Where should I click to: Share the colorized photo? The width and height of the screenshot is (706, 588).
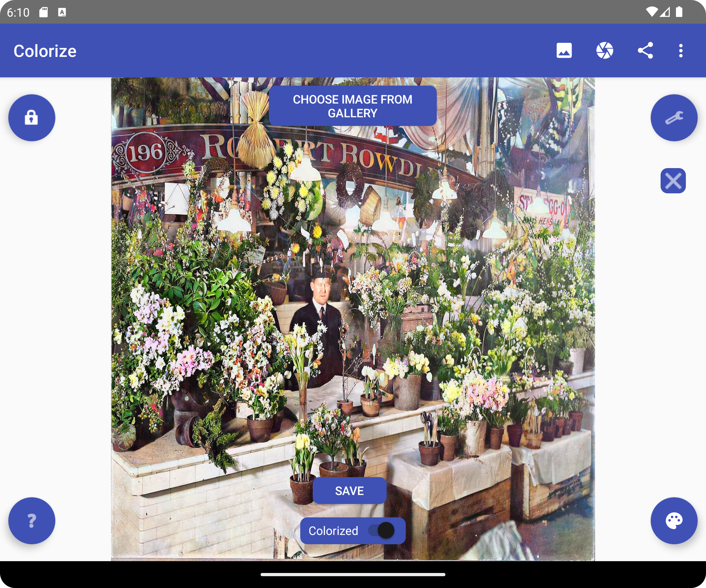(645, 51)
